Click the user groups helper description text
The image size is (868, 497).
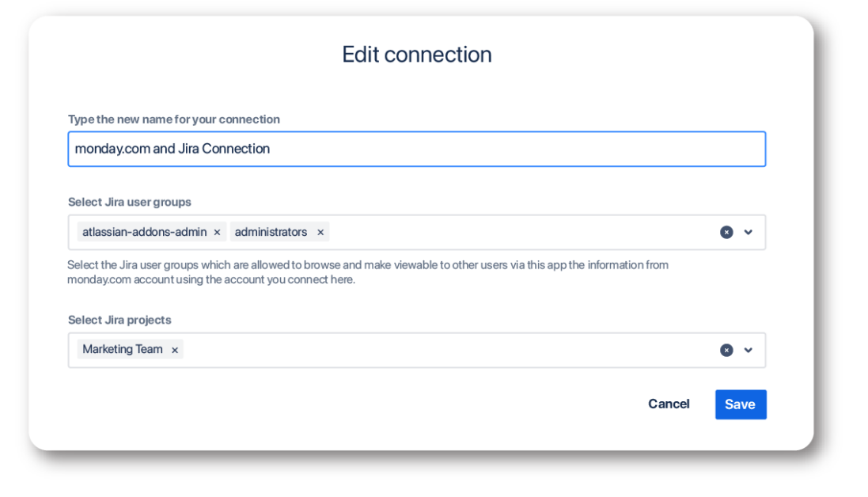368,272
